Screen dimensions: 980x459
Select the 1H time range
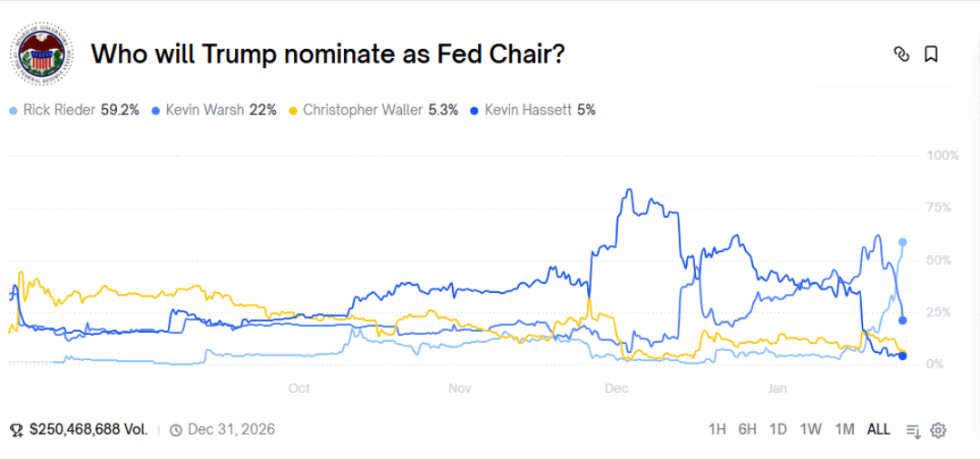[718, 429]
